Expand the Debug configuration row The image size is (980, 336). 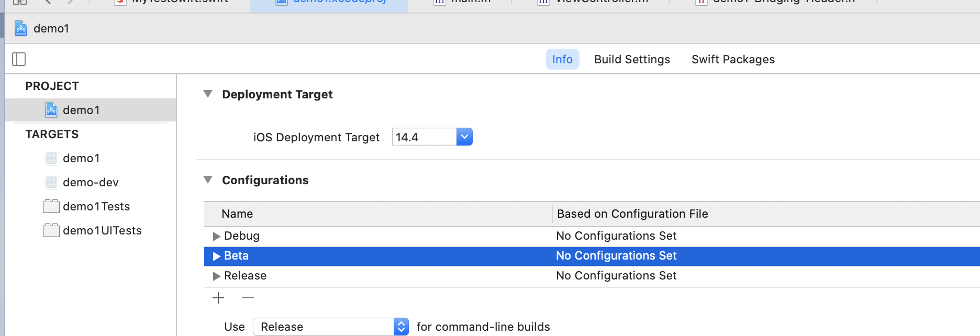tap(216, 236)
